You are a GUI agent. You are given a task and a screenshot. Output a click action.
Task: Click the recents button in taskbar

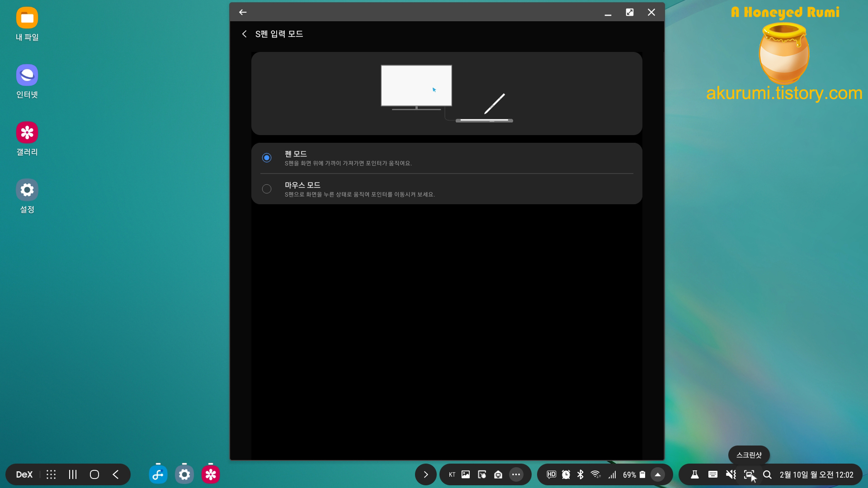[73, 474]
